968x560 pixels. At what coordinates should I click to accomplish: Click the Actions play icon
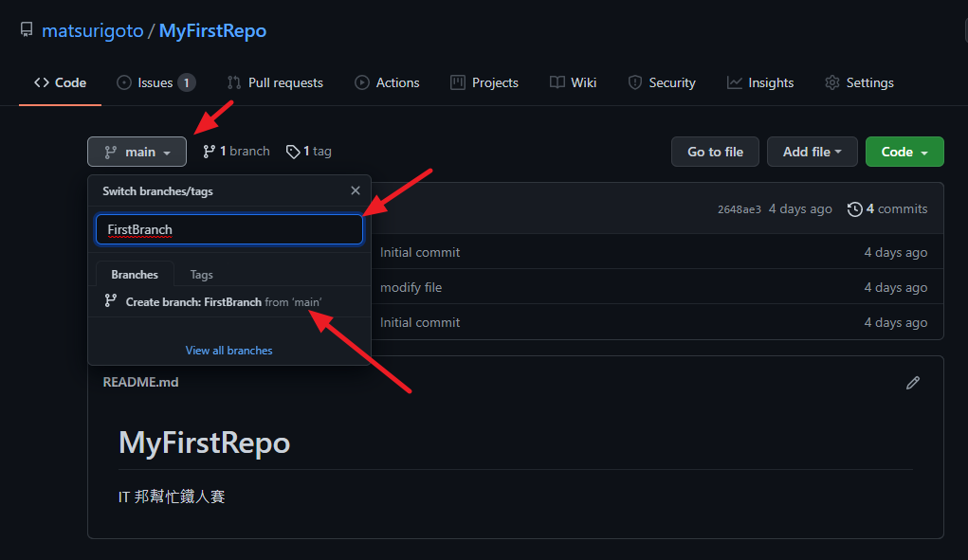pyautogui.click(x=362, y=82)
